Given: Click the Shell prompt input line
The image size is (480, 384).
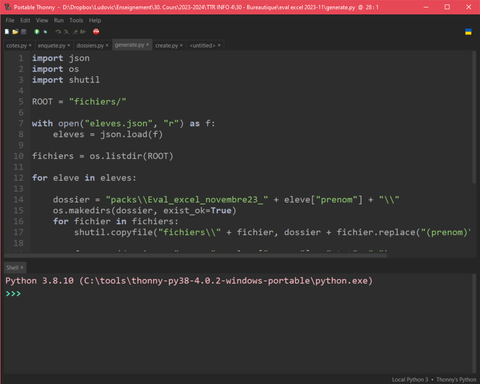Looking at the screenshot, I should [x=238, y=294].
